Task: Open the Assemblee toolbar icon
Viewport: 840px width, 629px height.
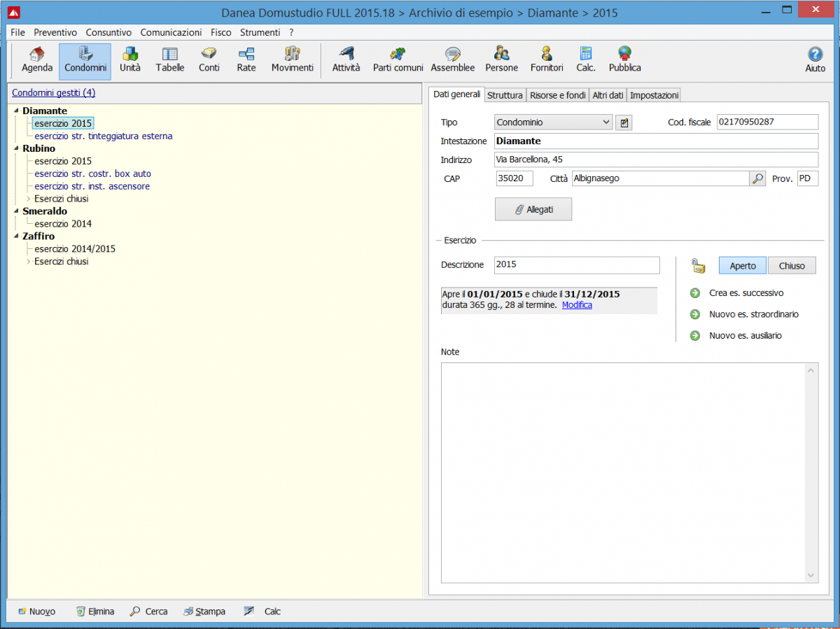Action: pyautogui.click(x=453, y=60)
